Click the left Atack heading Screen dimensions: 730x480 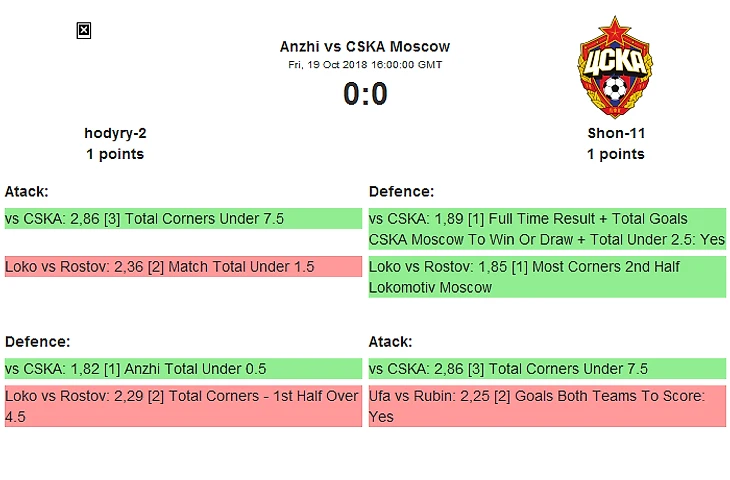27,191
